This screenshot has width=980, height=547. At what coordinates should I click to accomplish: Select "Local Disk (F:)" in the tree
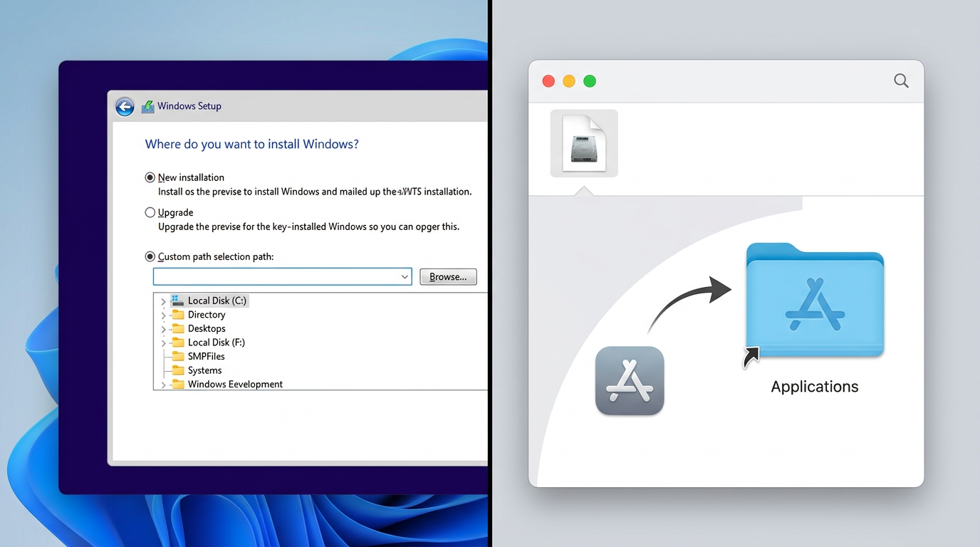pos(217,343)
